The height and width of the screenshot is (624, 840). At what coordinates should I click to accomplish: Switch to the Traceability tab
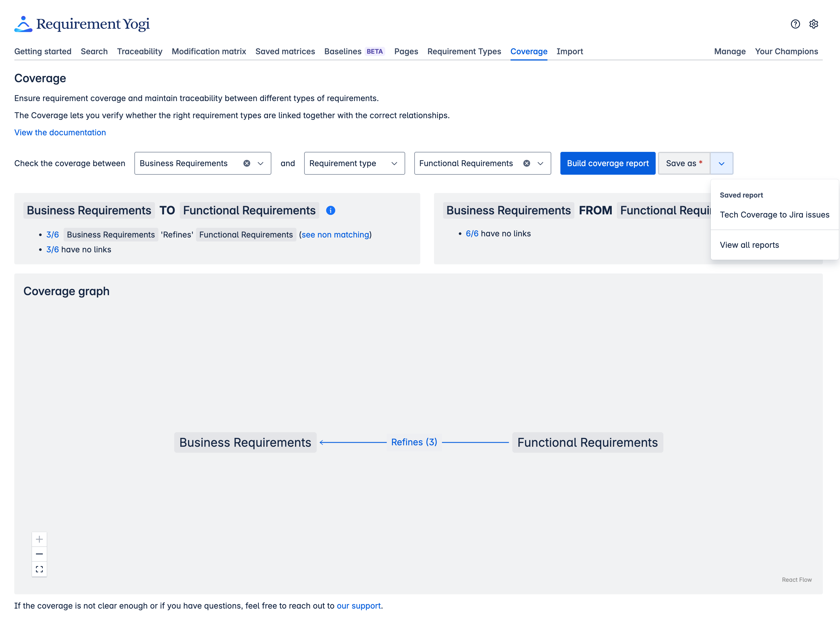(x=139, y=51)
